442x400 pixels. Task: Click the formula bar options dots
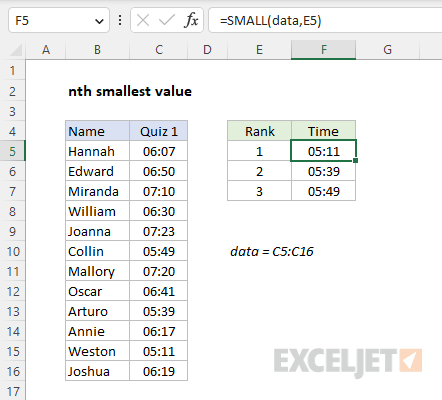120,21
